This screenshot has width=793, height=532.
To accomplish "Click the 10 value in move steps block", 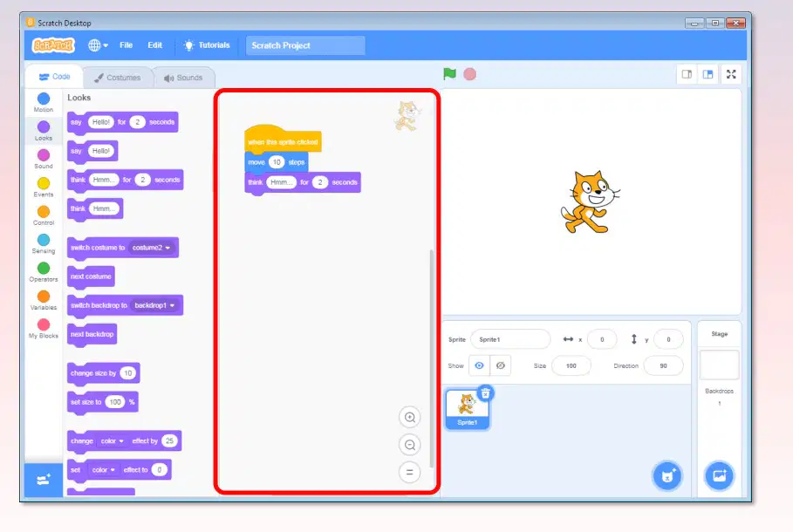I will click(277, 162).
